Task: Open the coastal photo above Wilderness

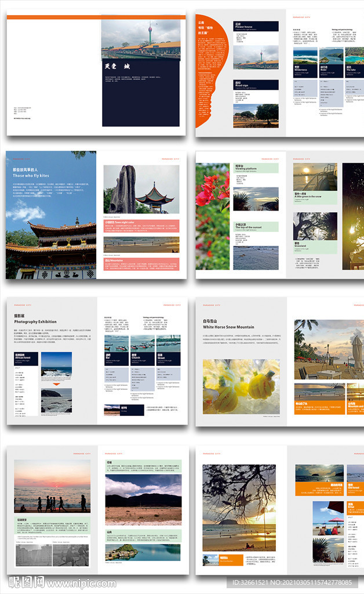Action: click(305, 56)
